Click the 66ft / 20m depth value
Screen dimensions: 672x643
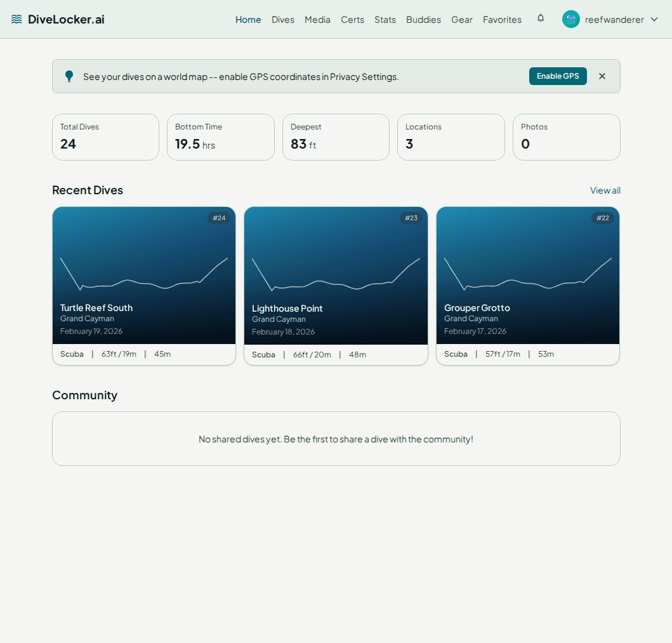[x=312, y=355]
